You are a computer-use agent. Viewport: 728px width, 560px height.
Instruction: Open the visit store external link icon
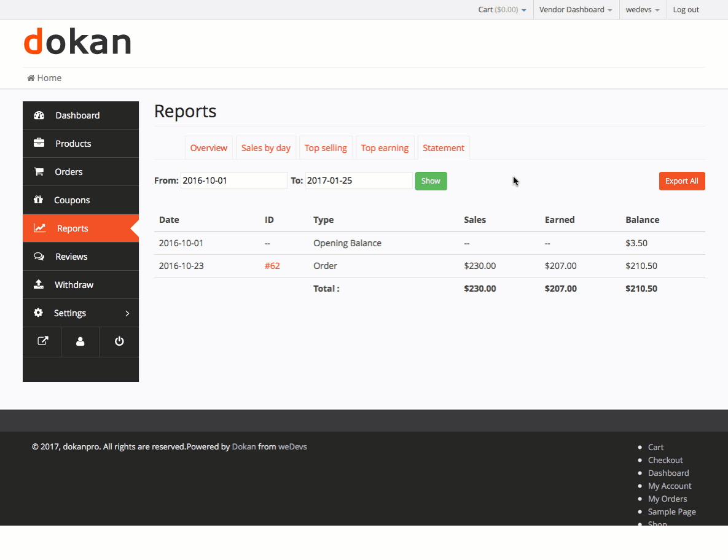tap(42, 341)
